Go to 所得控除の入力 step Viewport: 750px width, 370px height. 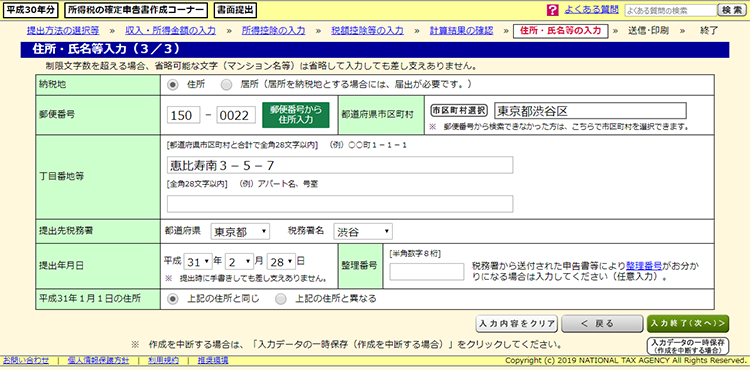[273, 31]
